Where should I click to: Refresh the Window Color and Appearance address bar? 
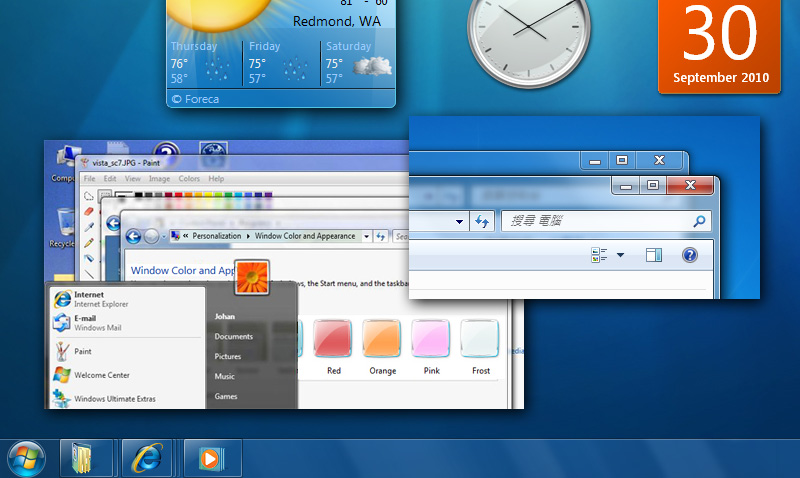[381, 236]
